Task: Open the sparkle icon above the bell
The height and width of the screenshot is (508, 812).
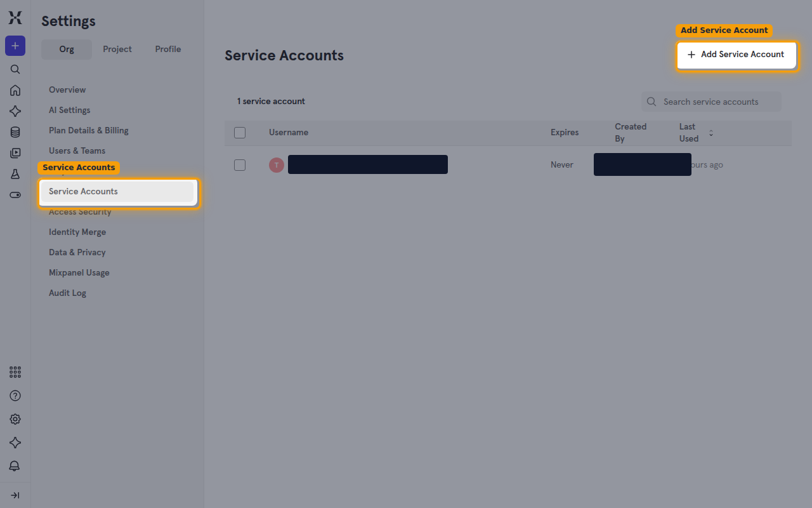Action: [x=15, y=443]
